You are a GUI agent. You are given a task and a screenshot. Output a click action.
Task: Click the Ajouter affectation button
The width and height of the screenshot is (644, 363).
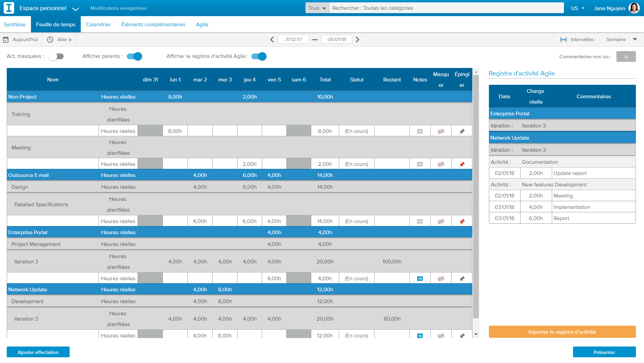[x=38, y=352]
